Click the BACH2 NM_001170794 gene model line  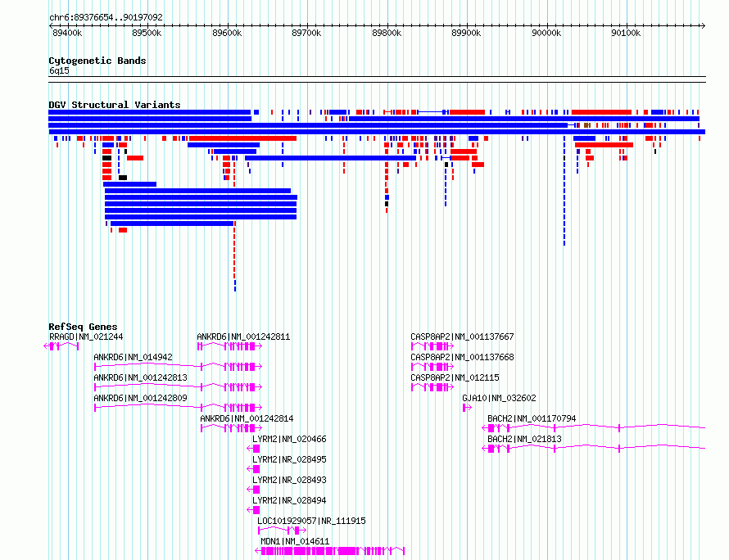click(594, 427)
